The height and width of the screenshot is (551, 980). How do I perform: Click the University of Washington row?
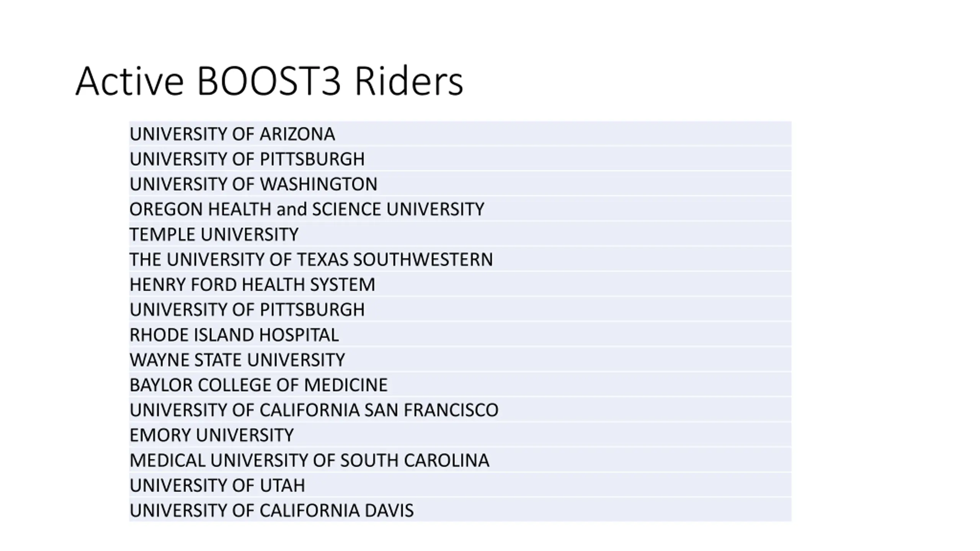coord(460,184)
